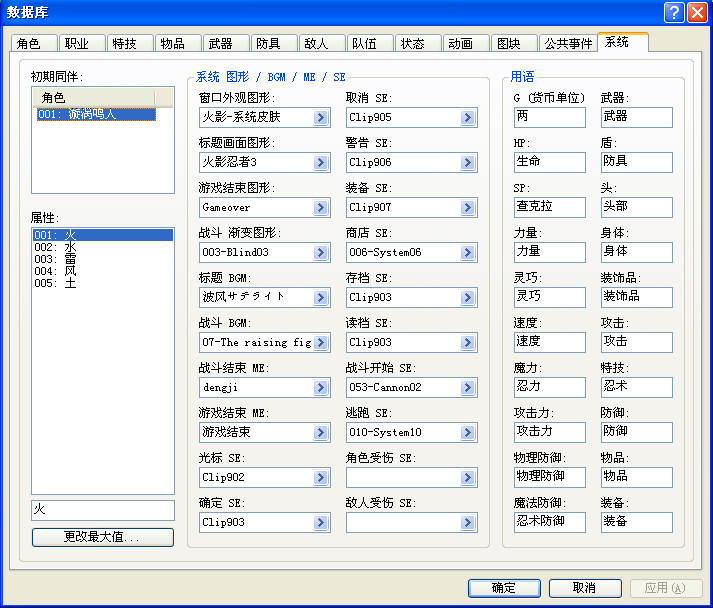The image size is (713, 608).
Task: Click the attribute name field containing 火
Action: [103, 510]
